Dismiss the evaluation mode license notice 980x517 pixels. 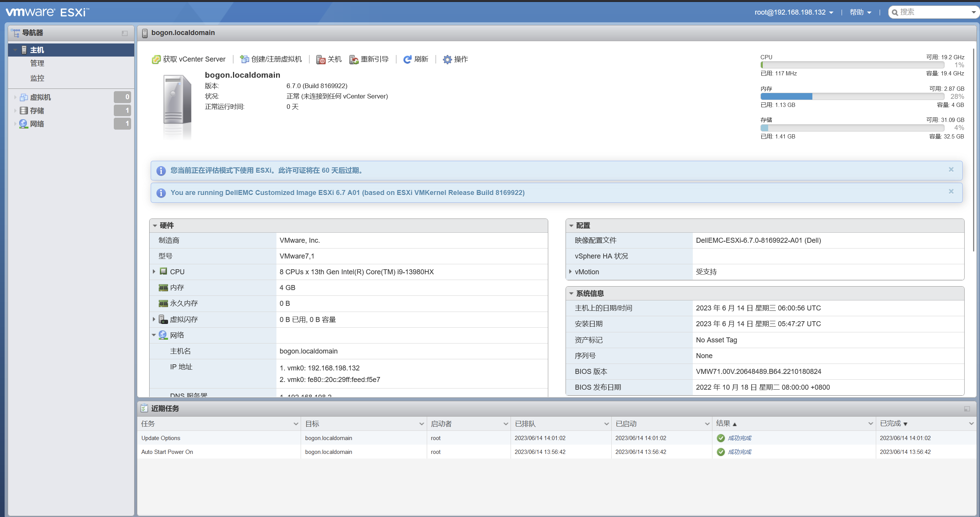[x=951, y=170]
